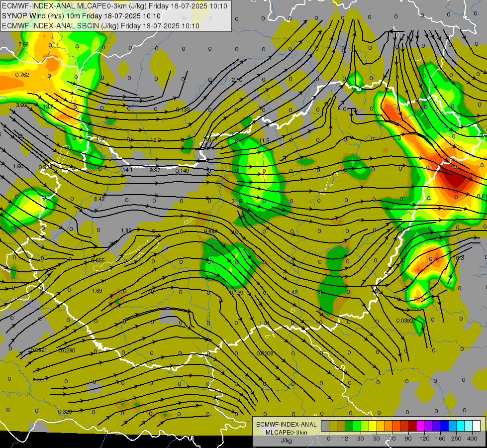
Task: Select the dark green legend swatch
Action: pyautogui.click(x=349, y=426)
